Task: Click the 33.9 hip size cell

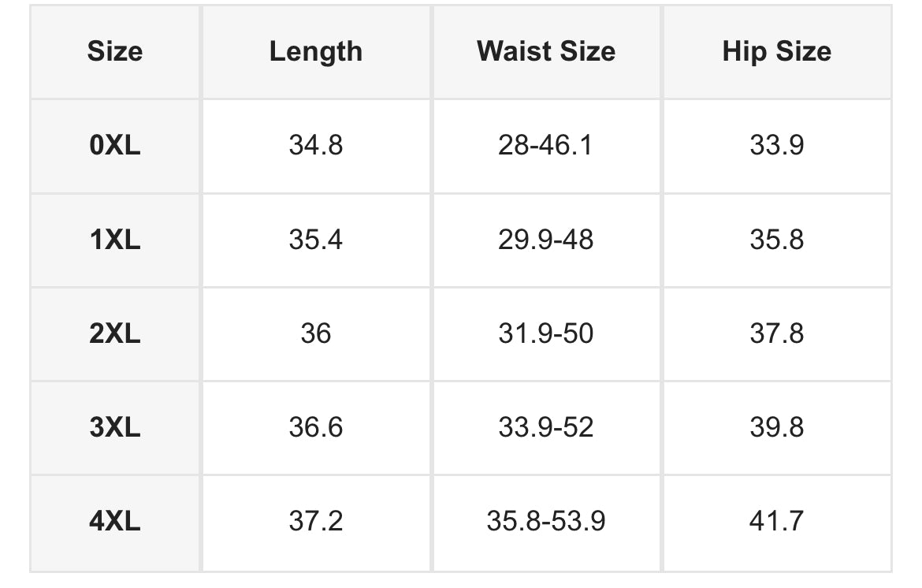Action: [777, 145]
